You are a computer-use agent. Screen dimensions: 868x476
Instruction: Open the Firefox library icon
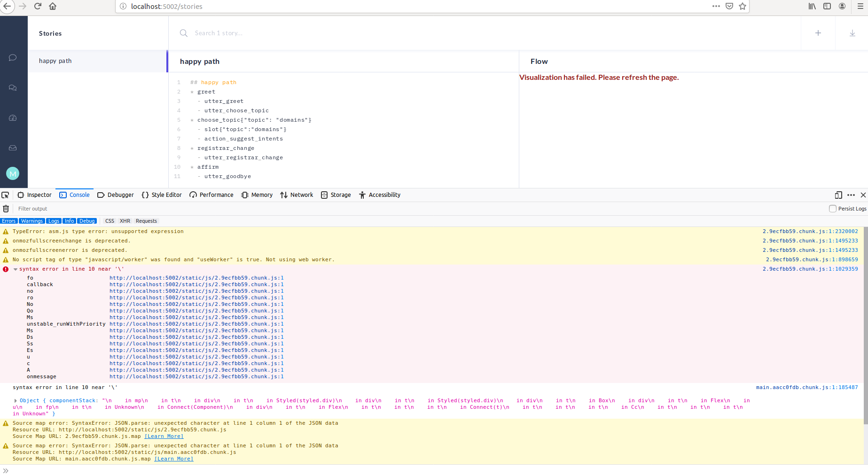click(x=812, y=6)
